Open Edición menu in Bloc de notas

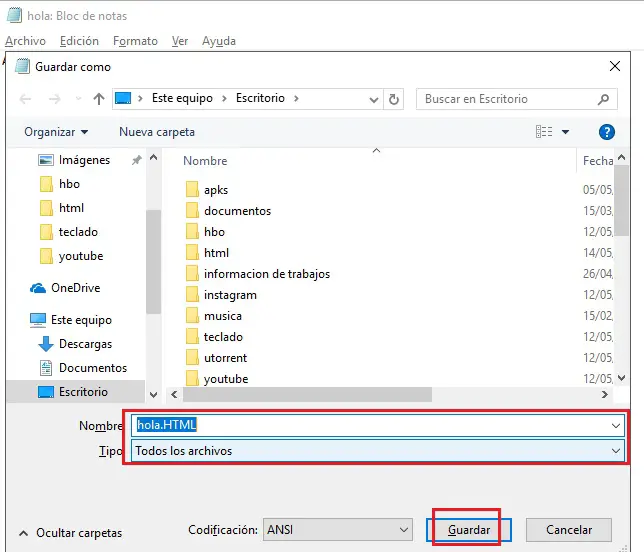tap(79, 41)
